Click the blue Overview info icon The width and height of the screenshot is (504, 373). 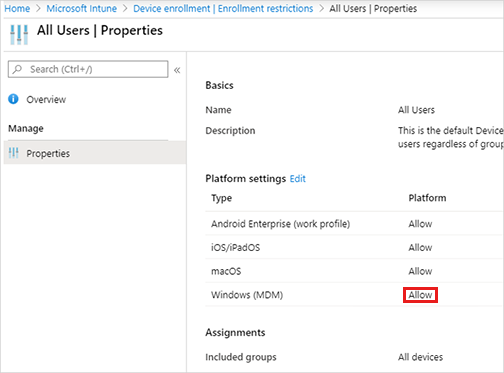[13, 99]
